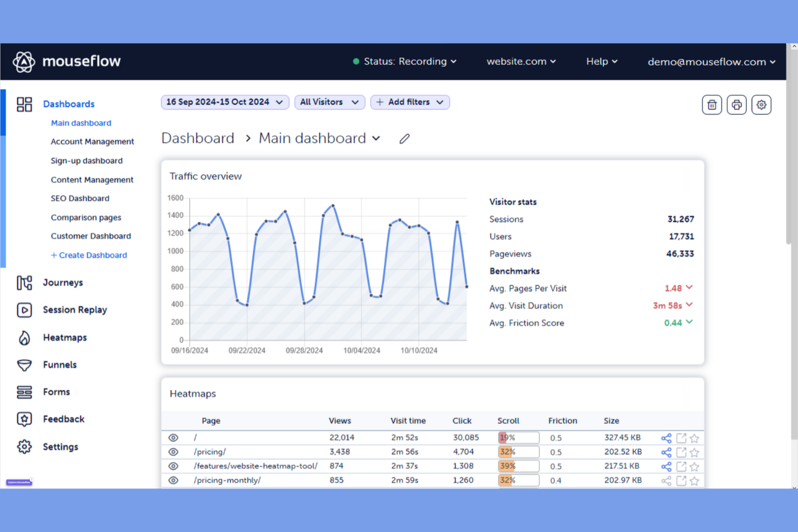Favorite the homepage heatmap row
This screenshot has height=532, width=798.
pos(695,438)
